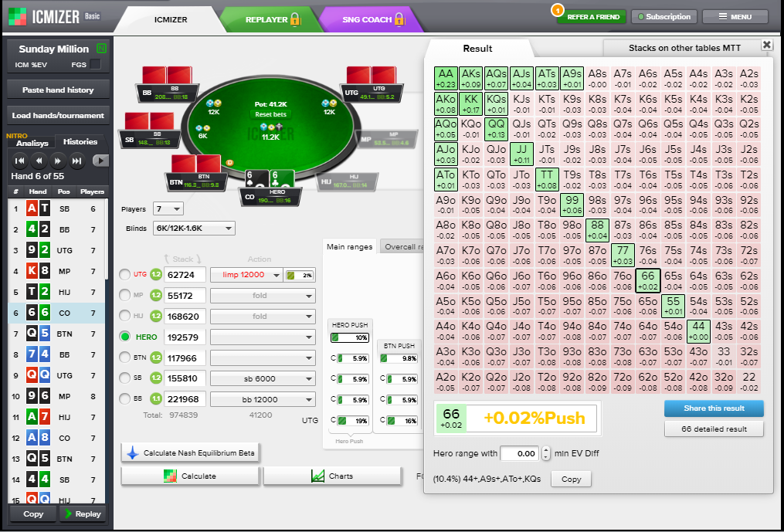Click the min EV Diff stepper arrows
Screen dimensions: 784x532
[x=545, y=453]
